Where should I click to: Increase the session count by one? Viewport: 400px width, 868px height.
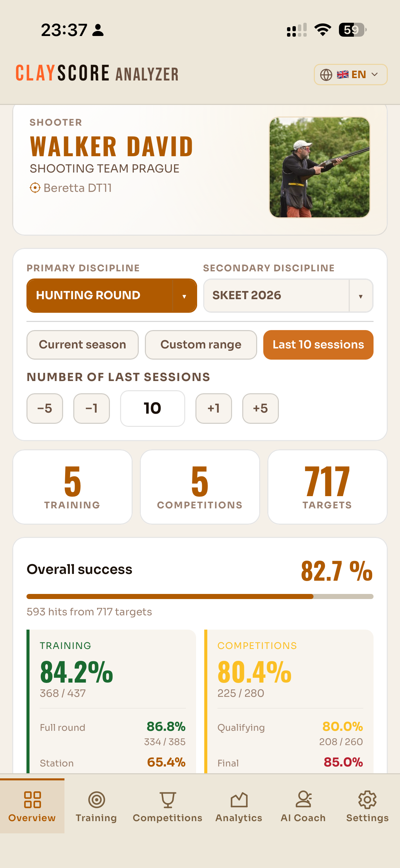point(214,408)
